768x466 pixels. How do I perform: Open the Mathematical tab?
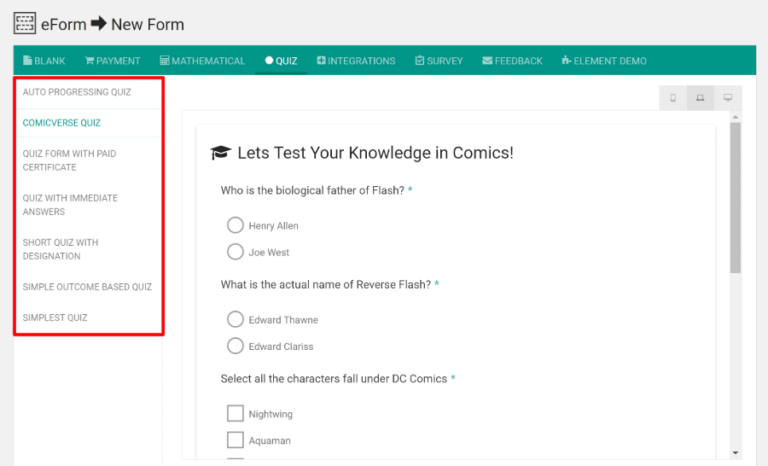click(202, 61)
